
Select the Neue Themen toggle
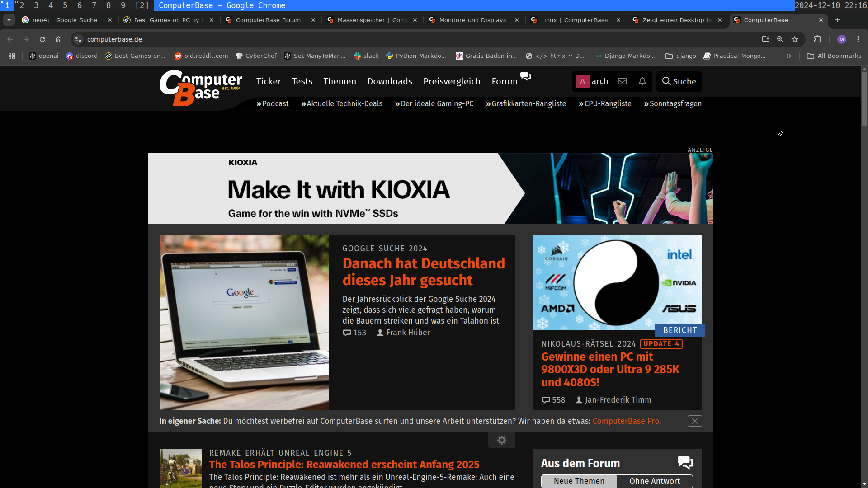[x=579, y=481]
